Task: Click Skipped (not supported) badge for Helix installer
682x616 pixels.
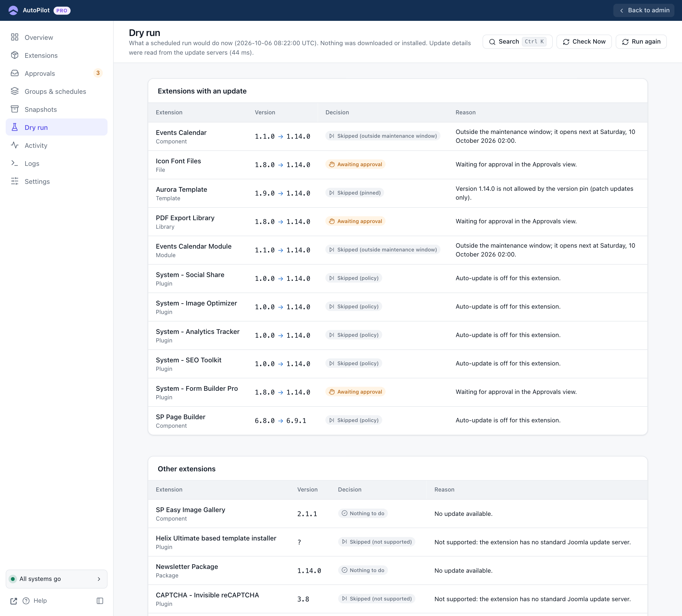Action: 376,542
